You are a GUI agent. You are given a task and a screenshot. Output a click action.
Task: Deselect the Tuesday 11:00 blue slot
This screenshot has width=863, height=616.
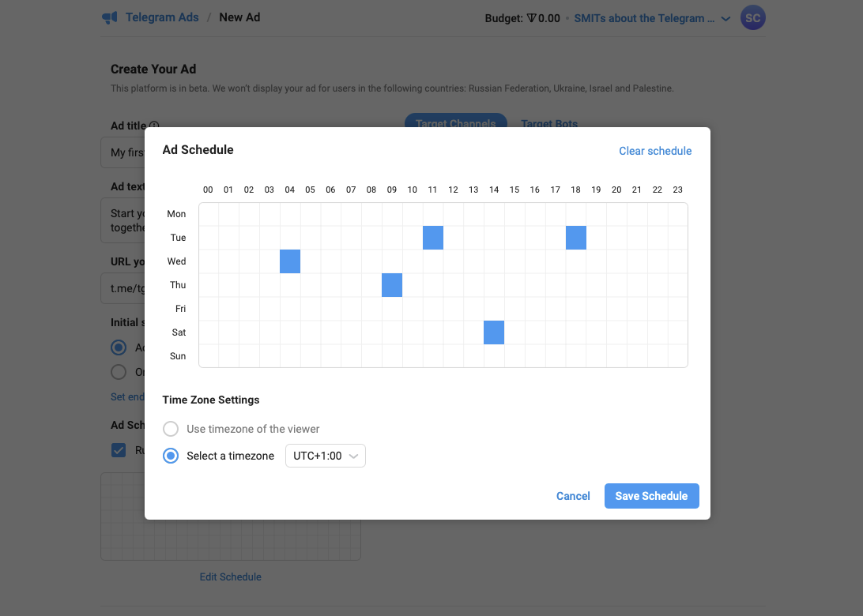point(433,238)
